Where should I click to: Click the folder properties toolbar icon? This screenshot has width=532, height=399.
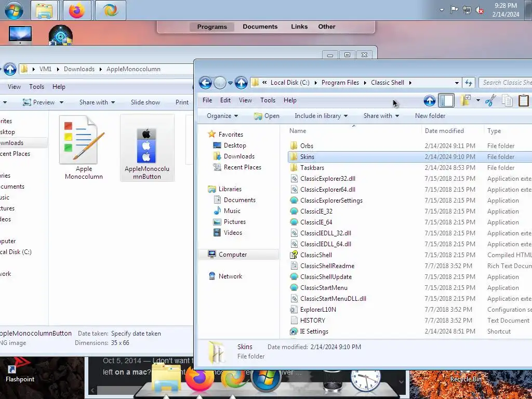coord(466,100)
